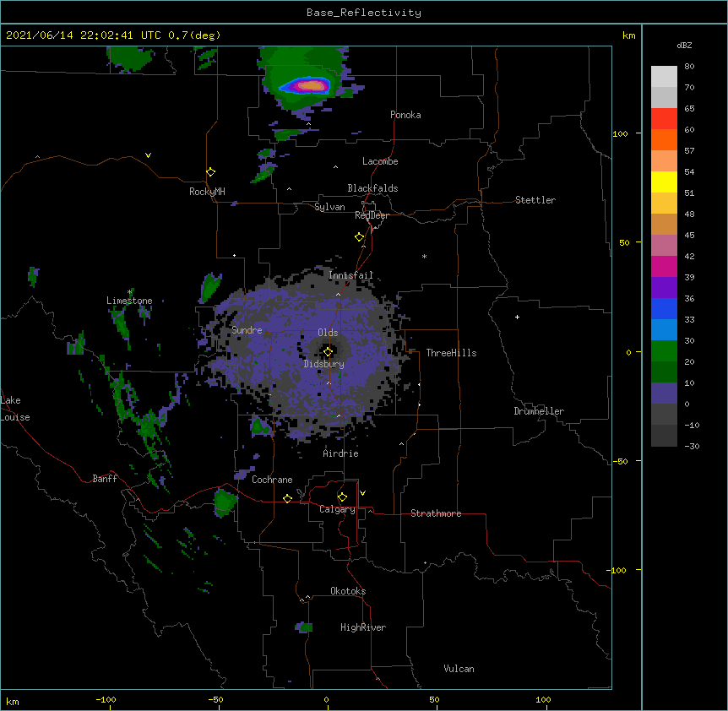Click the Strathmore label
This screenshot has height=711, width=728.
click(x=436, y=513)
